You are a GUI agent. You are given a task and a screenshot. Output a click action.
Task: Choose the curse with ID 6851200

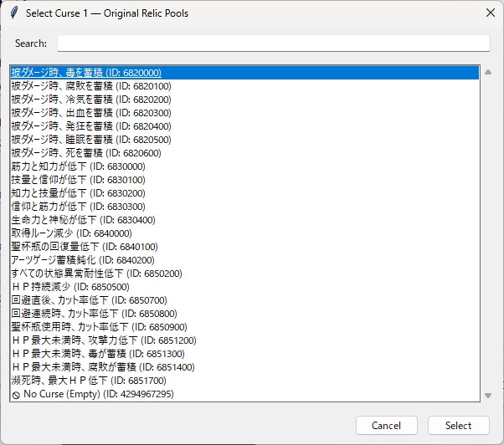point(244,340)
